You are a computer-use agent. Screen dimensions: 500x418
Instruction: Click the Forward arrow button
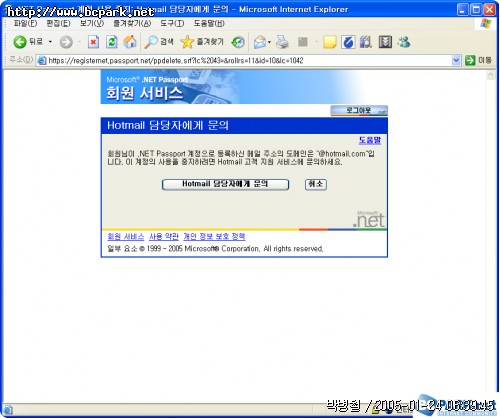(x=66, y=42)
